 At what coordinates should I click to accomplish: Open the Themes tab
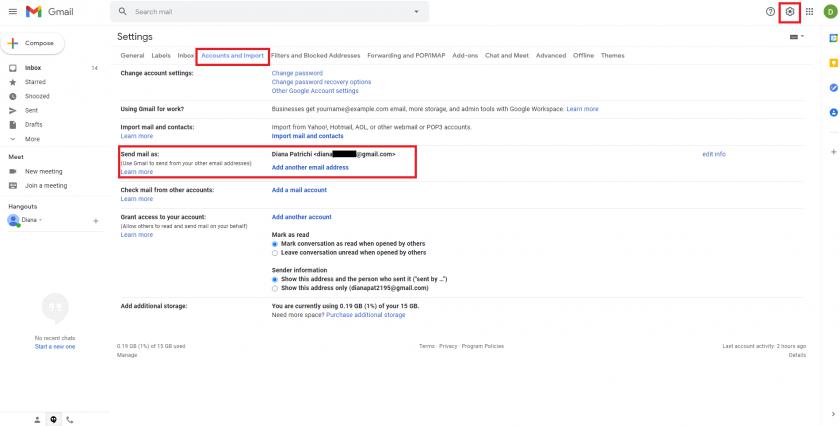click(612, 56)
